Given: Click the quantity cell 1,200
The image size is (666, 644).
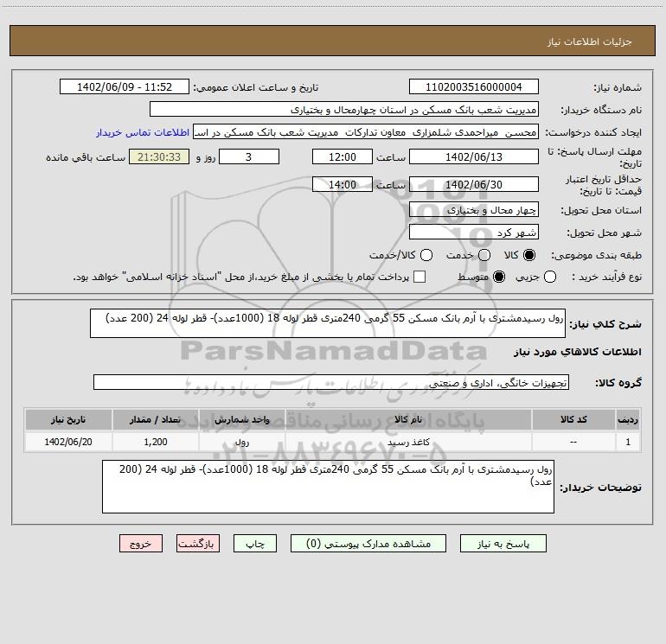Looking at the screenshot, I should point(156,442).
